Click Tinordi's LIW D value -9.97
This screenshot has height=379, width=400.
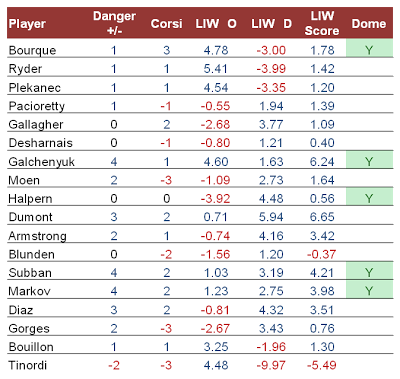[271, 365]
